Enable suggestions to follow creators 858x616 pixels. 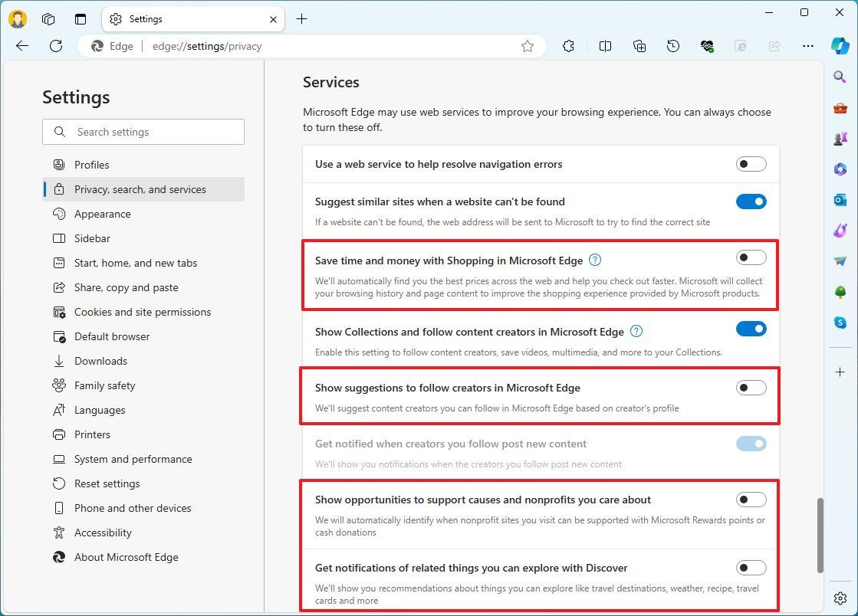tap(751, 388)
